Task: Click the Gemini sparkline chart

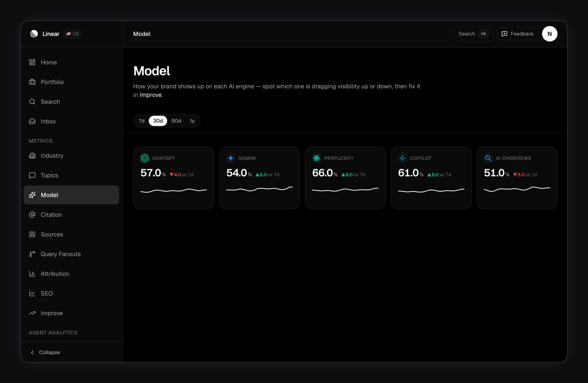Action: pos(259,189)
